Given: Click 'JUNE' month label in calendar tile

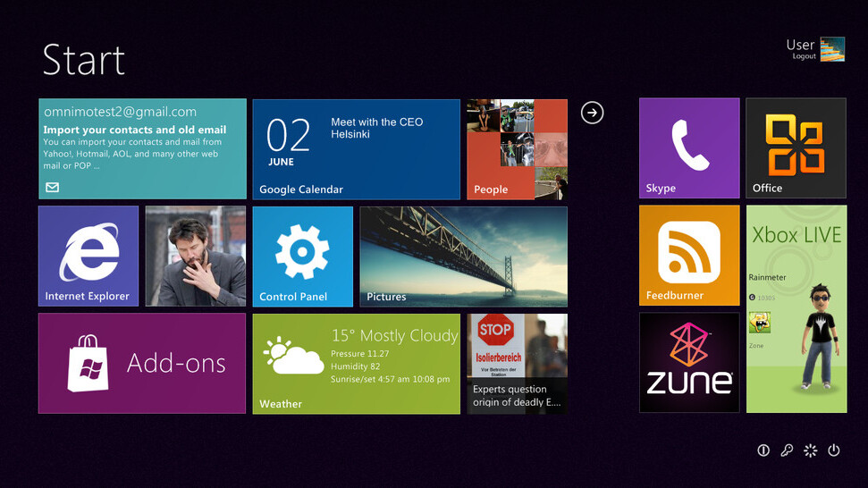Looking at the screenshot, I should (x=282, y=162).
